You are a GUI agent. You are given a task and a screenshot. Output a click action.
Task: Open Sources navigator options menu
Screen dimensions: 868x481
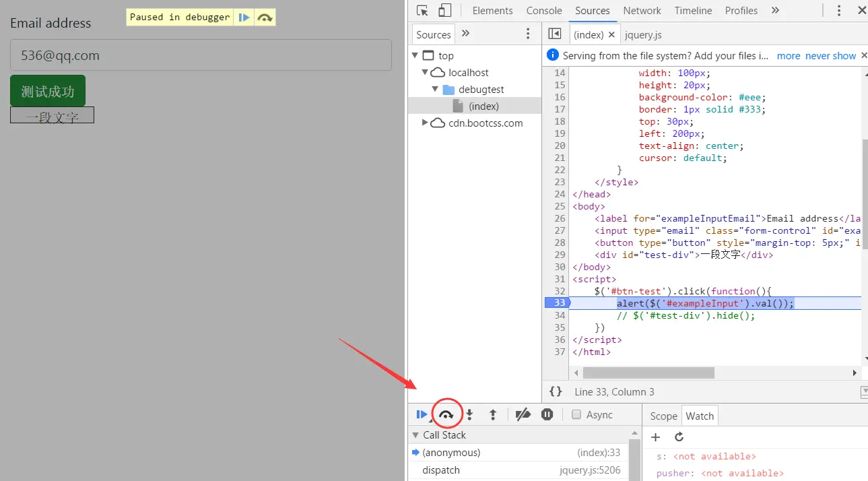(527, 34)
